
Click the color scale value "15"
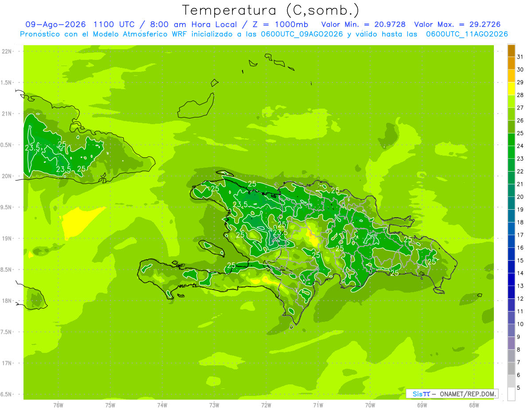click(x=520, y=260)
